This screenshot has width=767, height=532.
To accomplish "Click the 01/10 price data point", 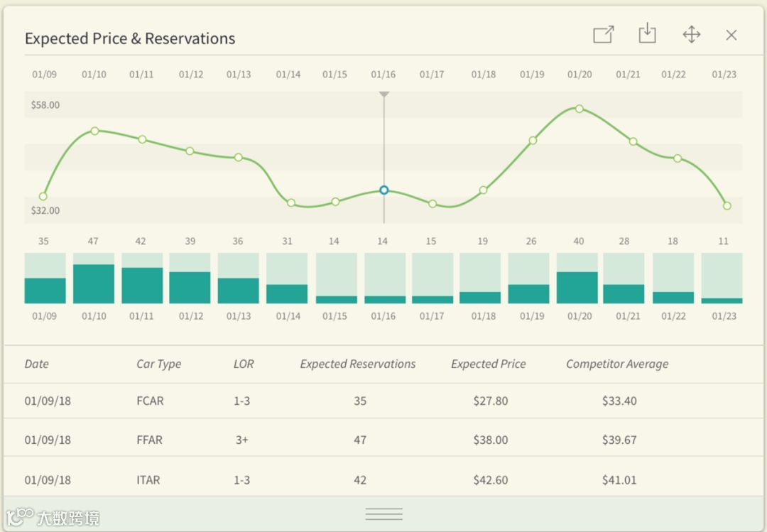I will pos(94,131).
